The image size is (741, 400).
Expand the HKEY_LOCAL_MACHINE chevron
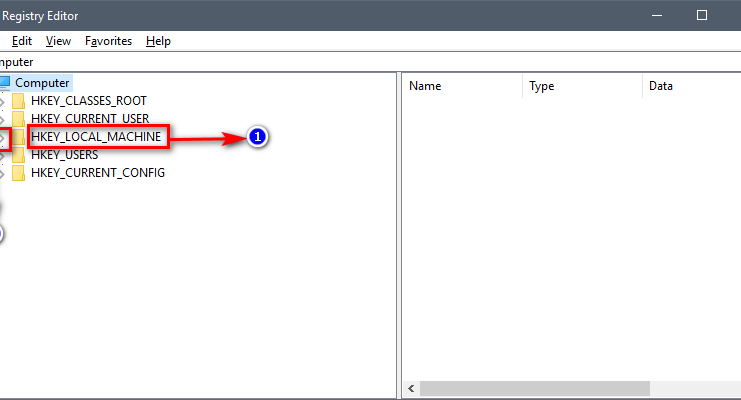(x=2, y=138)
